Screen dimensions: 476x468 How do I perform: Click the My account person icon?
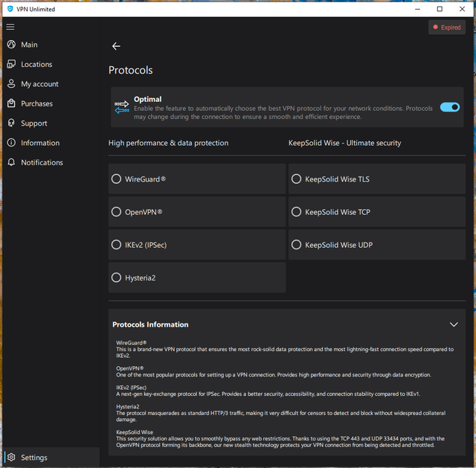pos(11,84)
